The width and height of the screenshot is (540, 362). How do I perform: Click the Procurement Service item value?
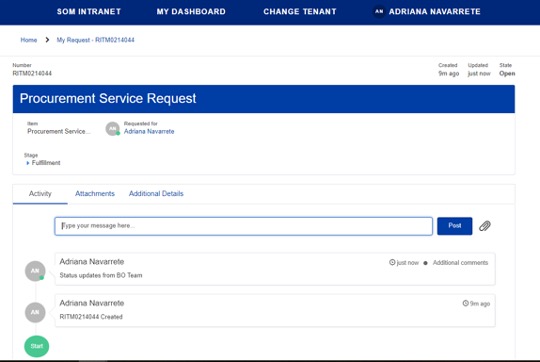tap(59, 131)
